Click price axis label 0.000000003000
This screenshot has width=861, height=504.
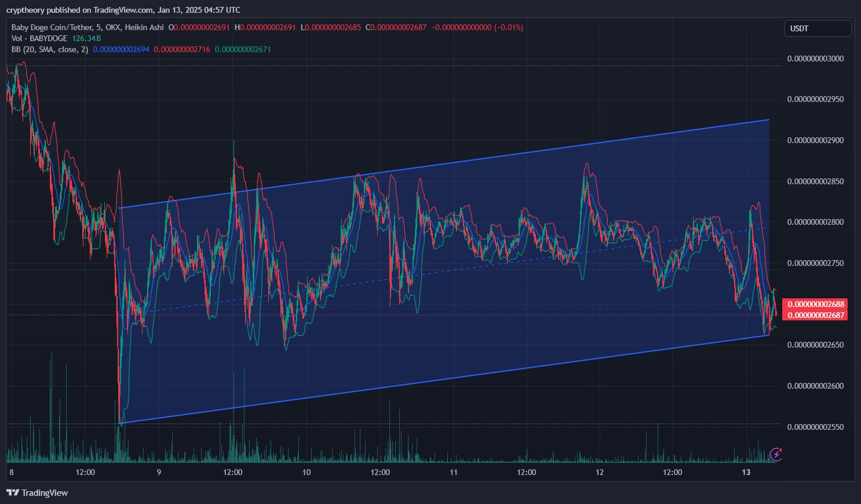pos(815,59)
